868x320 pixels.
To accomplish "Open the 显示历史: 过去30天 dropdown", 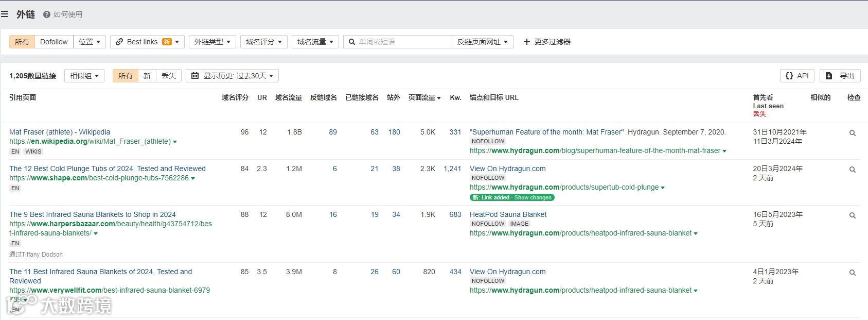I will click(233, 76).
